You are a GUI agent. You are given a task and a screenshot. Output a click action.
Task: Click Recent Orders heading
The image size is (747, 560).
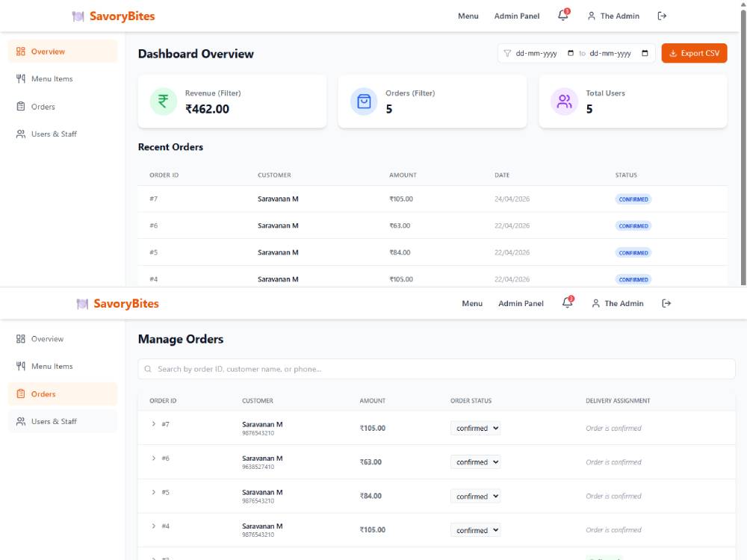[170, 147]
